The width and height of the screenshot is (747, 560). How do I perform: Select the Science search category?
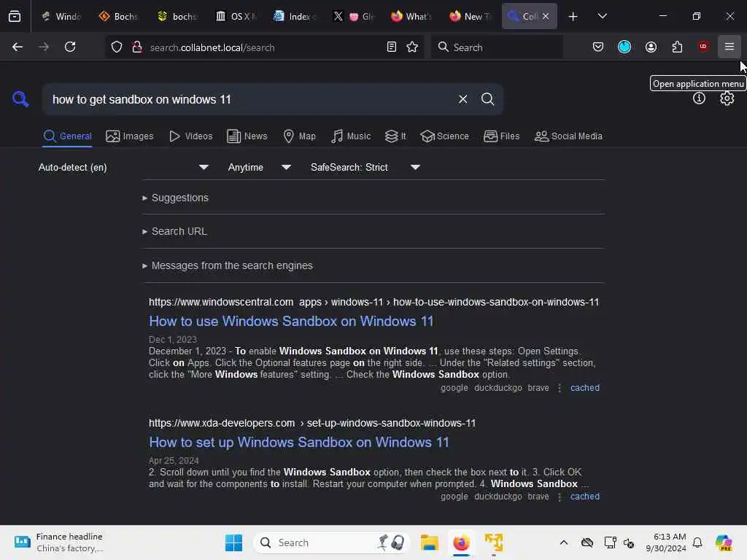point(445,136)
